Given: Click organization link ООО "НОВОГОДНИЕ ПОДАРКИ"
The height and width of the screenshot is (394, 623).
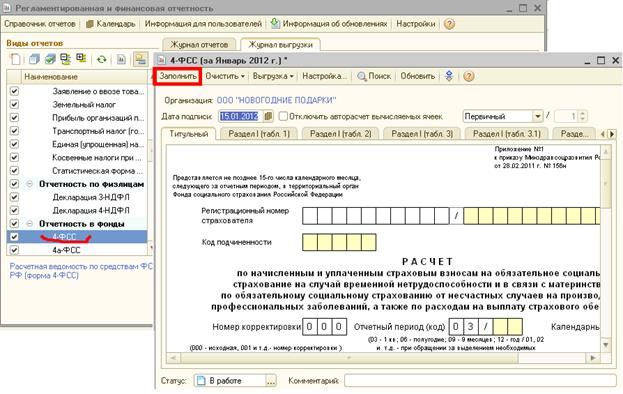Looking at the screenshot, I should [x=276, y=100].
